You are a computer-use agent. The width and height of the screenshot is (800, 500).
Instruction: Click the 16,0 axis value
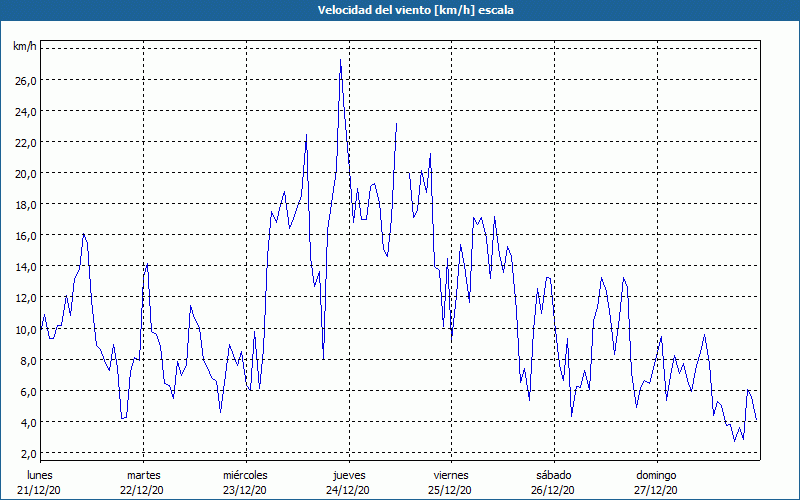click(26, 236)
